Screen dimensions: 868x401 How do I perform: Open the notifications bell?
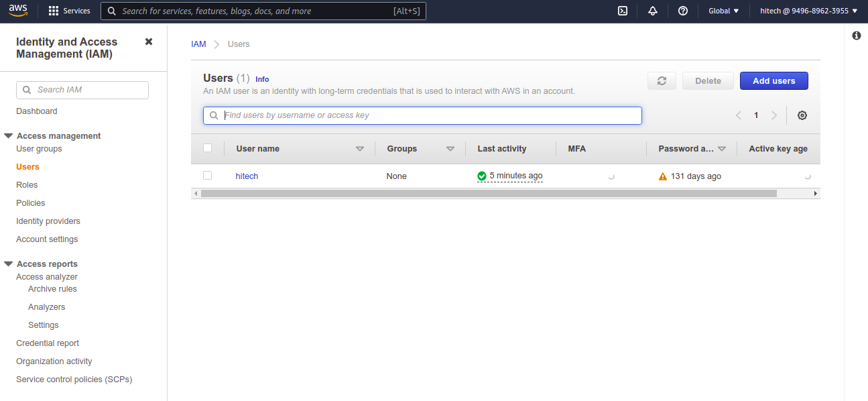tap(653, 11)
